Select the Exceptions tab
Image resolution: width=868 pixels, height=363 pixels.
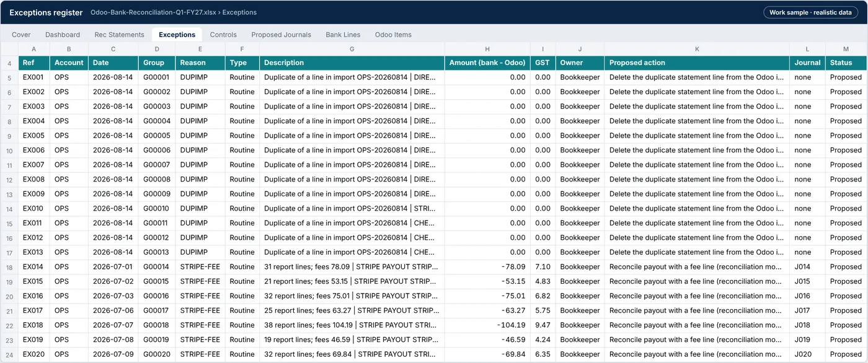177,35
